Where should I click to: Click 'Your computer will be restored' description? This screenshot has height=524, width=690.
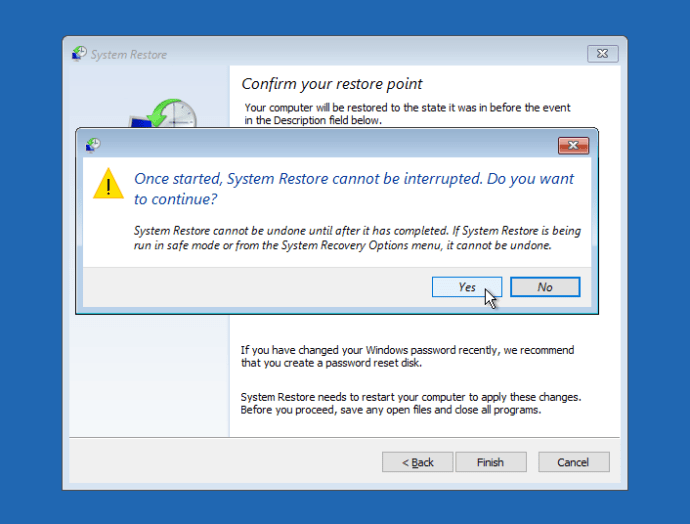[x=407, y=114]
